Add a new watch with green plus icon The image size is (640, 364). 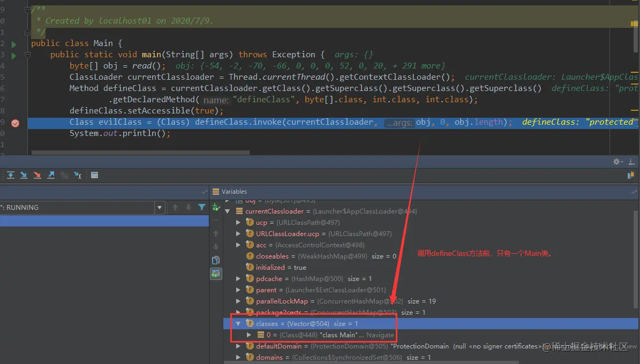(x=216, y=207)
